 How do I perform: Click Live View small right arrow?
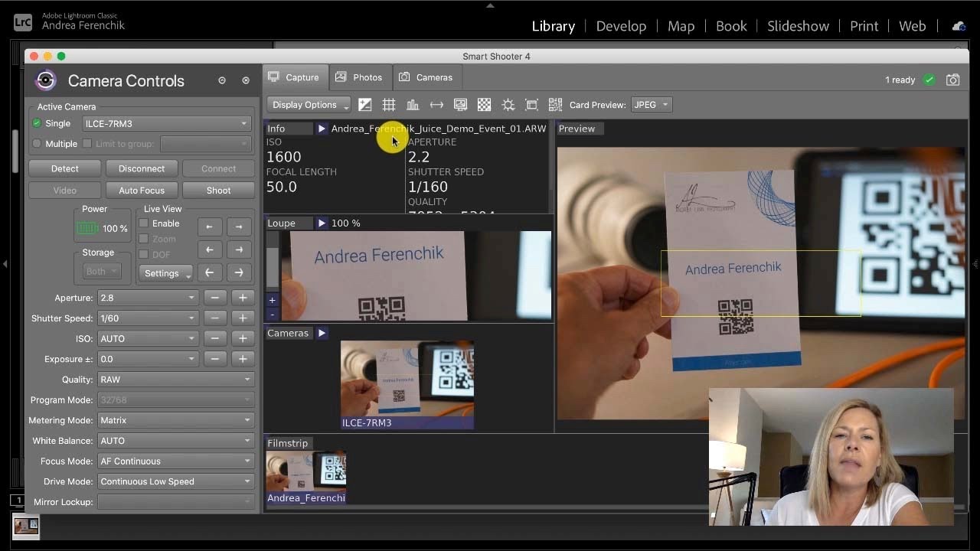pos(239,227)
